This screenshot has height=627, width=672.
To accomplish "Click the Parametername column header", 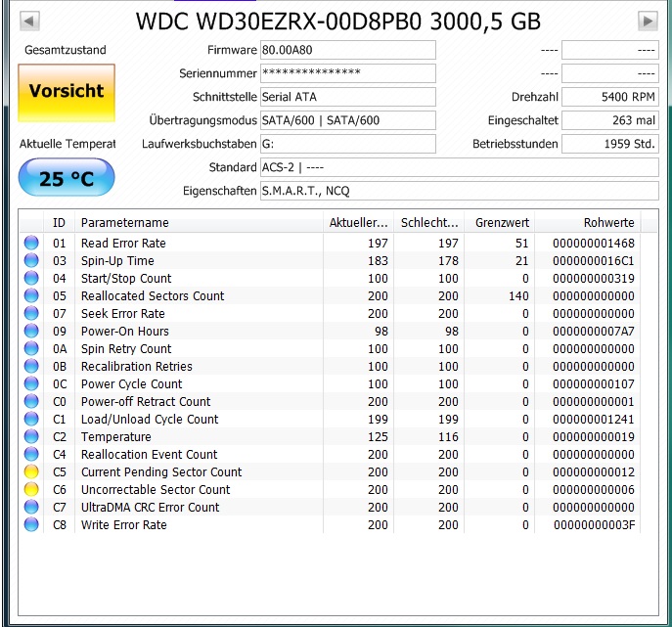I will pos(199,223).
